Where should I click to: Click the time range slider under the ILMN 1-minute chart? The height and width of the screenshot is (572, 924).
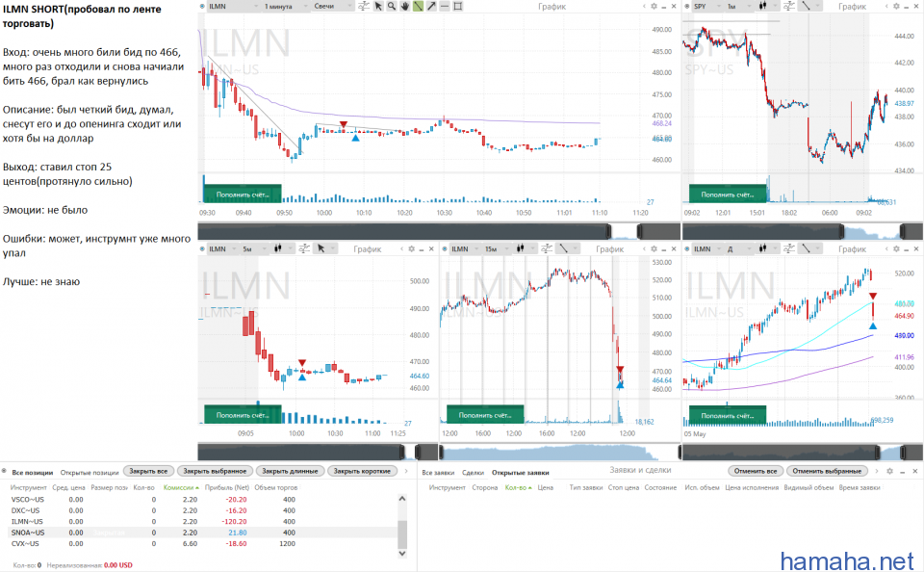pos(439,231)
